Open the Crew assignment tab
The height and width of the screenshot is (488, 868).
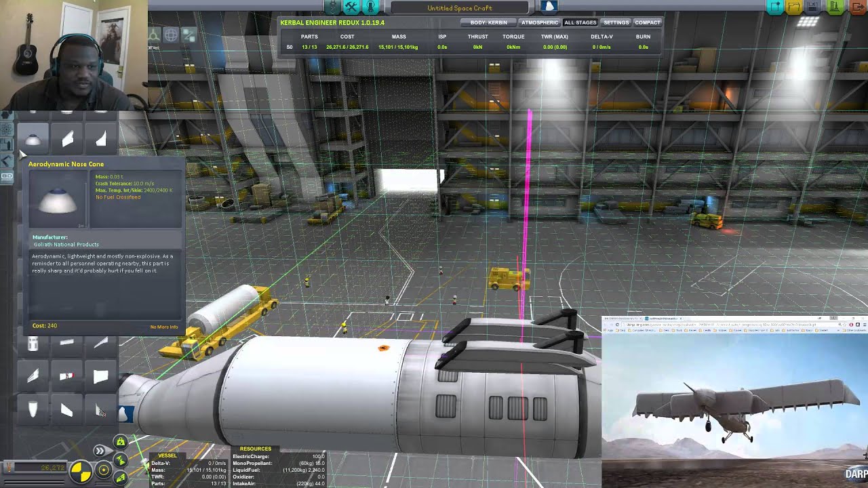click(371, 7)
